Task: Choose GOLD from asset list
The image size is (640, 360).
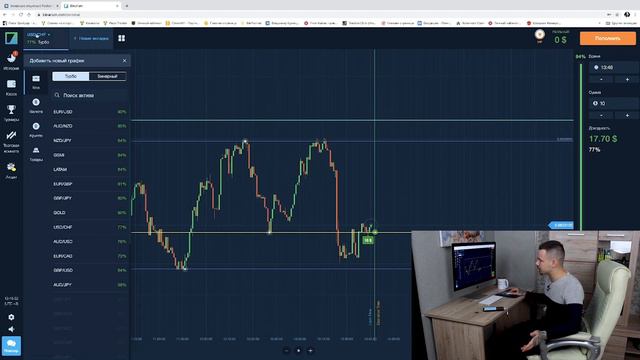Action: [x=90, y=213]
